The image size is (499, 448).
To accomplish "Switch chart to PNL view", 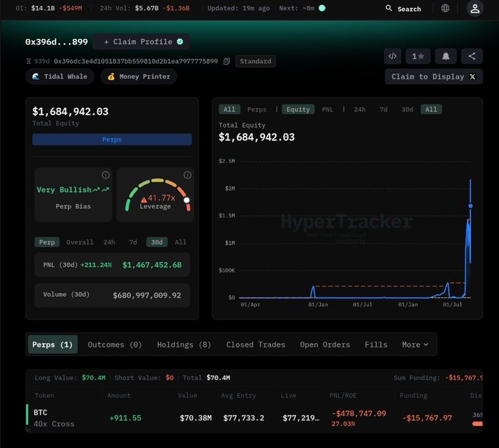I will [327, 109].
